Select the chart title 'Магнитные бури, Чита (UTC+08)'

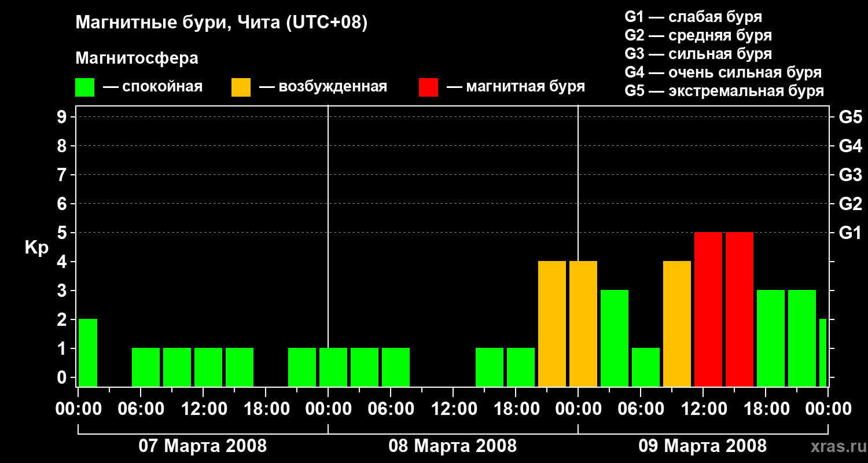pos(222,23)
